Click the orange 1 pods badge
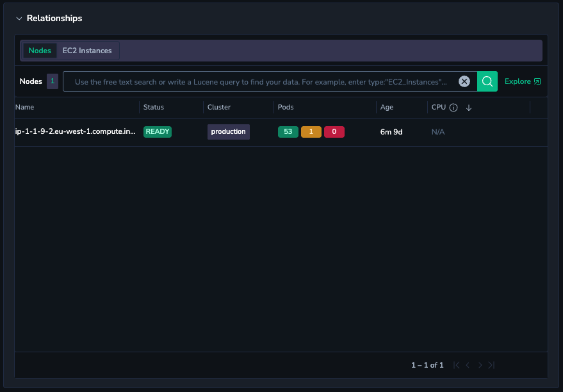The image size is (563, 392). point(311,132)
